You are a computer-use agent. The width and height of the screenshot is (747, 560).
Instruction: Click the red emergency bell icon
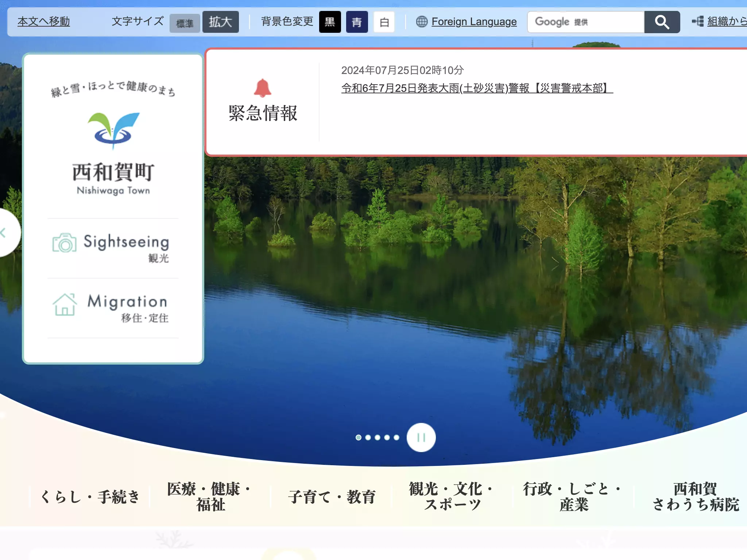pos(262,88)
